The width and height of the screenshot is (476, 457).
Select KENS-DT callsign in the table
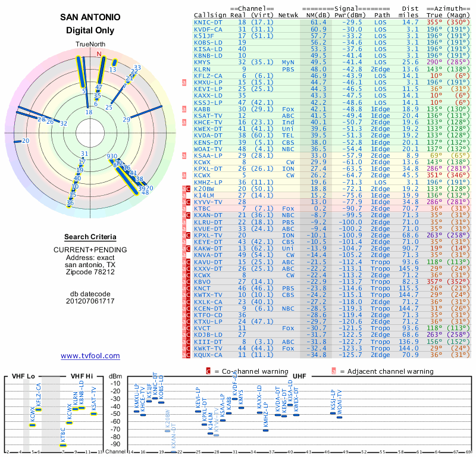[208, 142]
